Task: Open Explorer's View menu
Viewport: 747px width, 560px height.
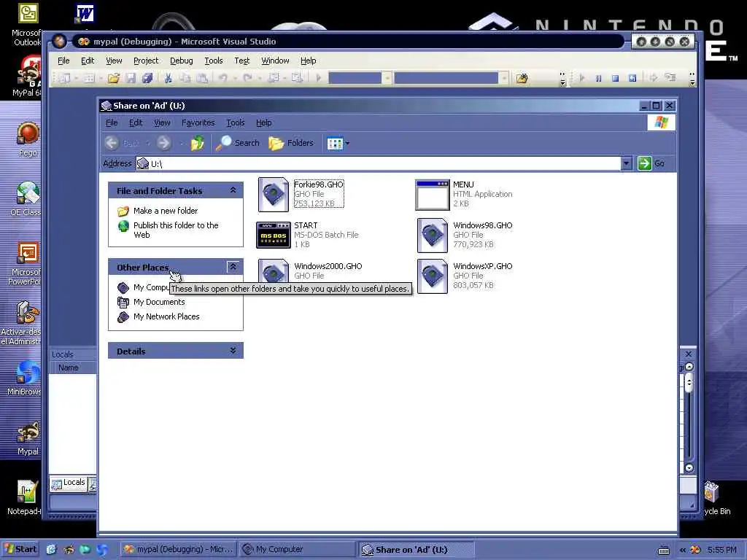Action: 162,122
